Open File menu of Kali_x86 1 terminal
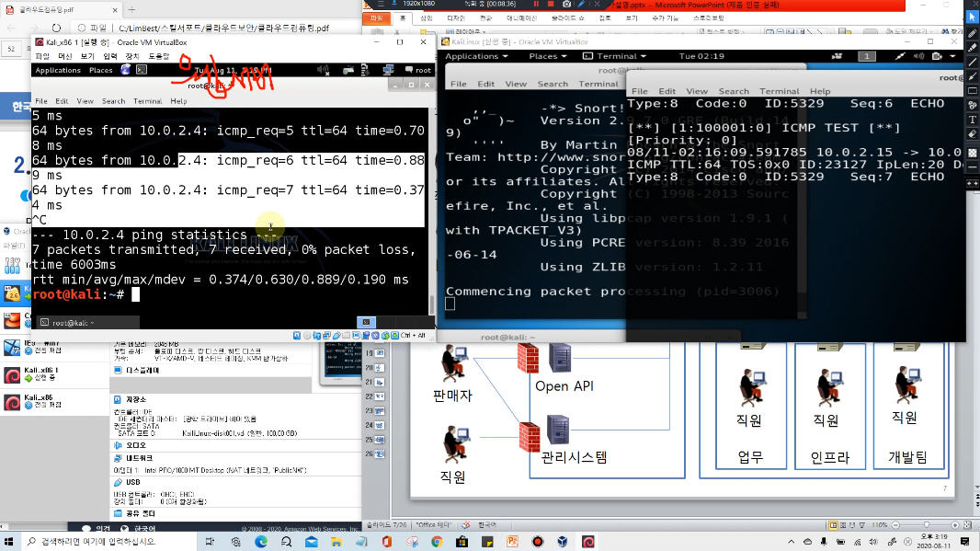This screenshot has width=980, height=551. tap(41, 100)
